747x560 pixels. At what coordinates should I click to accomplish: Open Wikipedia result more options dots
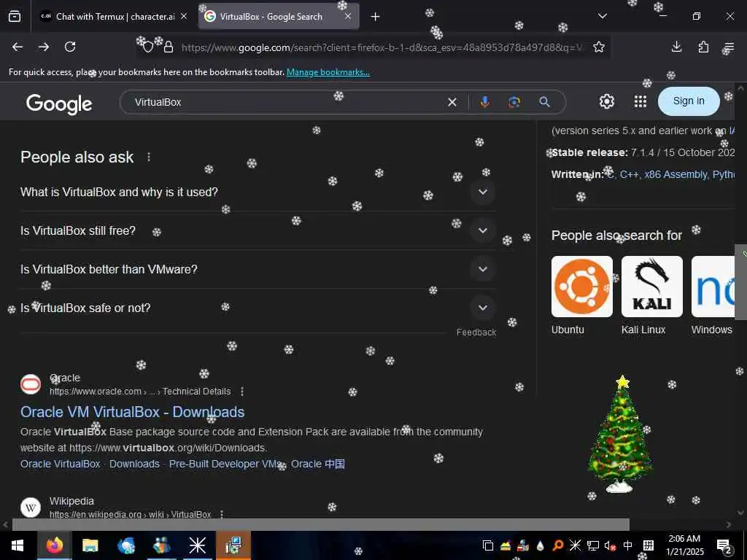(222, 514)
